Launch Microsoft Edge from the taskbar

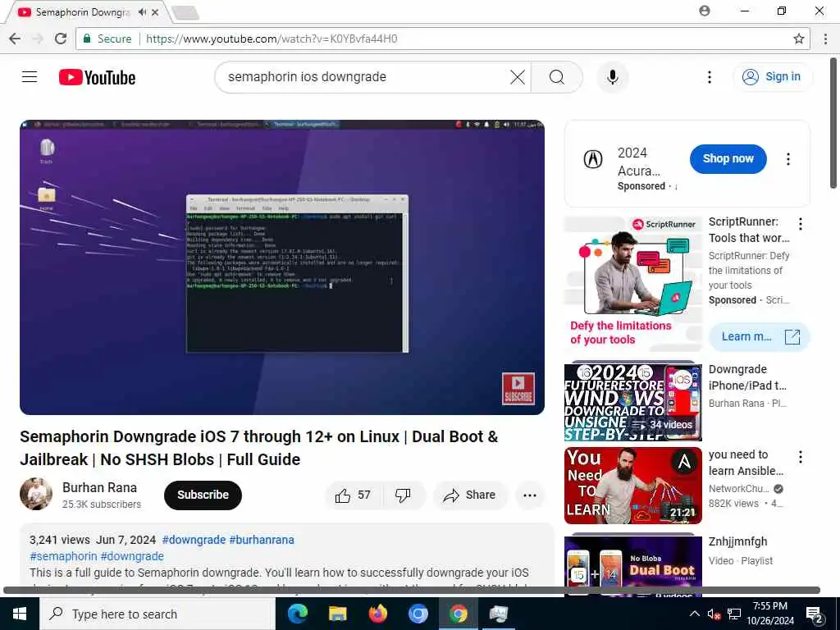[x=297, y=614]
